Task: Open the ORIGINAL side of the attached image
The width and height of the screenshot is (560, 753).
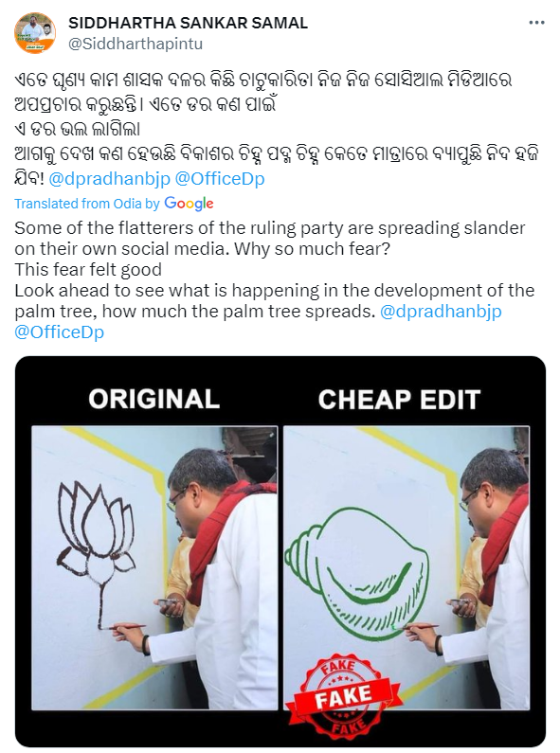Action: (x=154, y=567)
